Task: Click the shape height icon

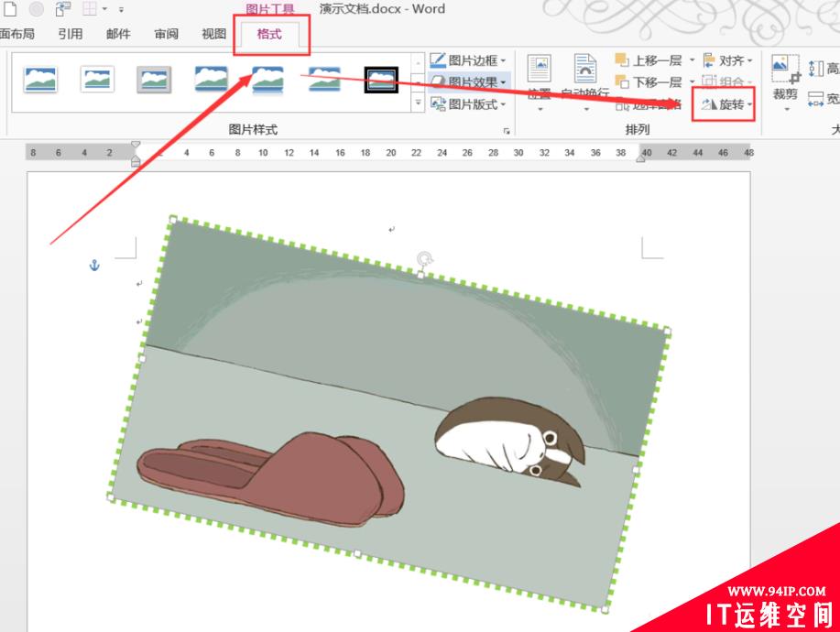Action: point(815,68)
